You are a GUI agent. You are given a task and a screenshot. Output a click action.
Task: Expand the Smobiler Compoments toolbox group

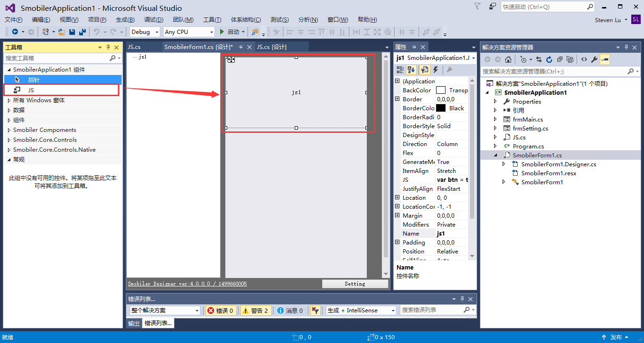click(9, 130)
